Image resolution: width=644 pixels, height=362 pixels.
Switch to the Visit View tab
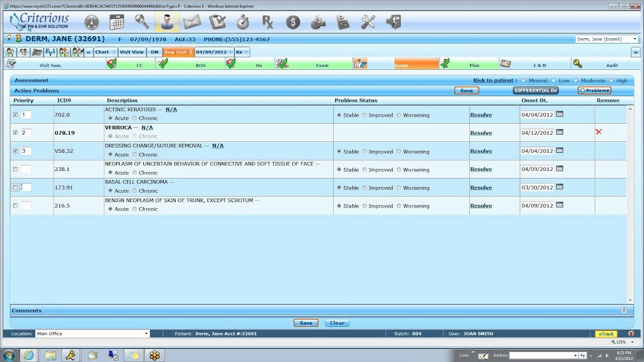pos(131,52)
